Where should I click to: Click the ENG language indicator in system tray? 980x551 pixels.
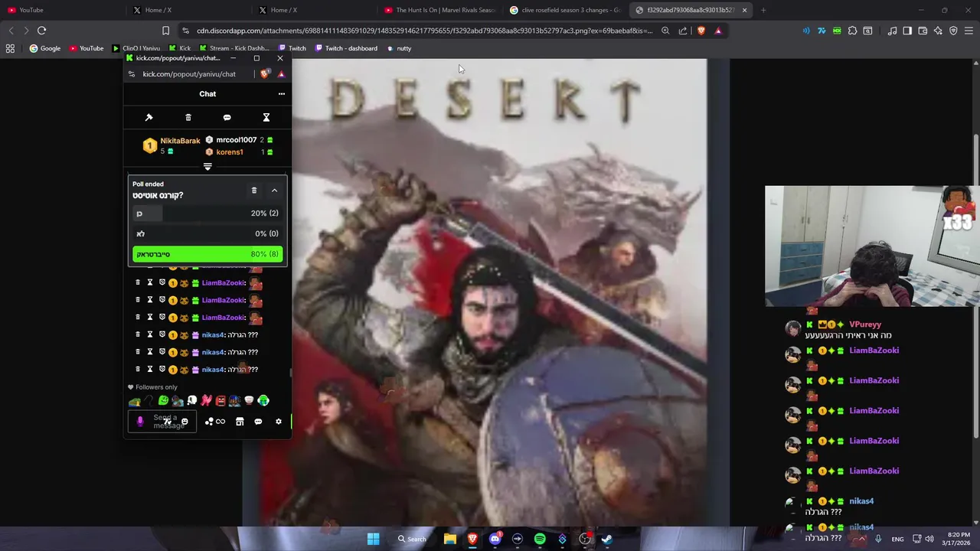(x=897, y=539)
